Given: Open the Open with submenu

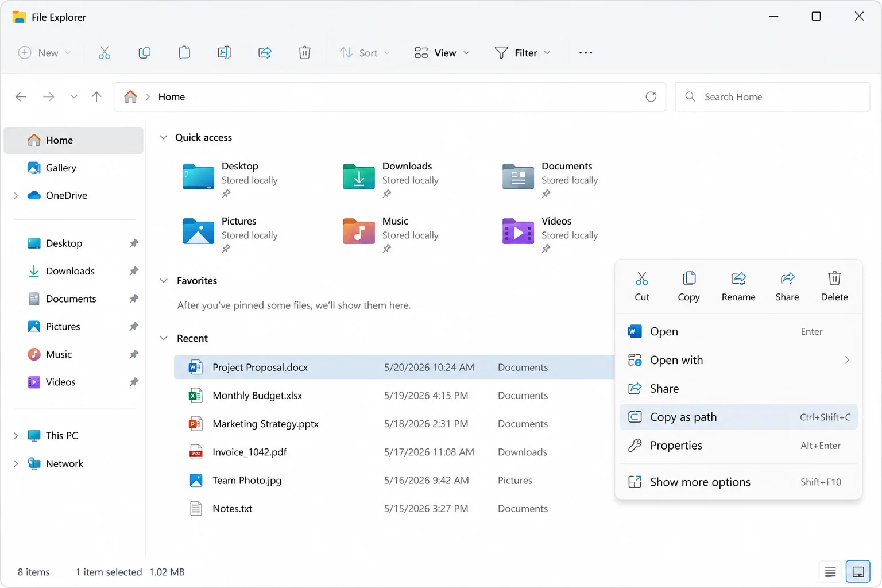Looking at the screenshot, I should 738,360.
